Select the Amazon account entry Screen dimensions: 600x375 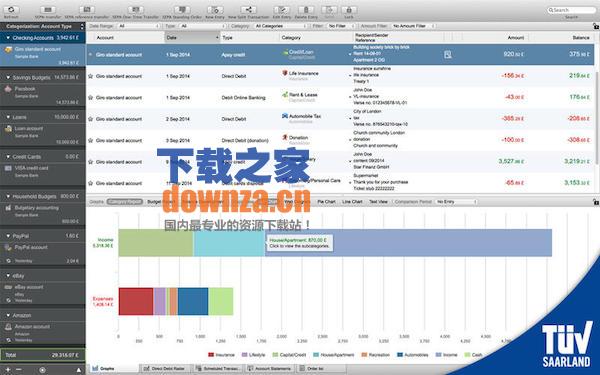43,333
